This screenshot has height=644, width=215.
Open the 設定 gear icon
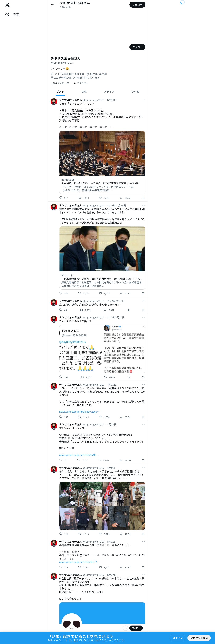(7, 15)
